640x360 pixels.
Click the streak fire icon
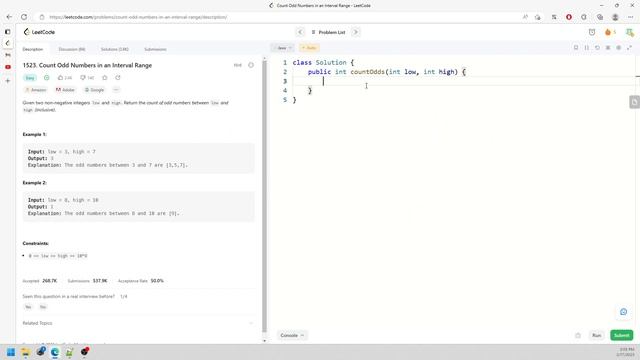608,32
